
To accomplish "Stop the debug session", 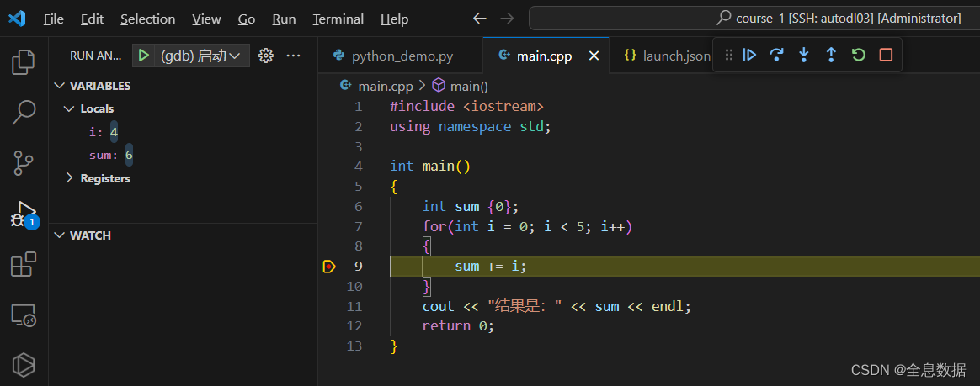I will click(x=886, y=55).
